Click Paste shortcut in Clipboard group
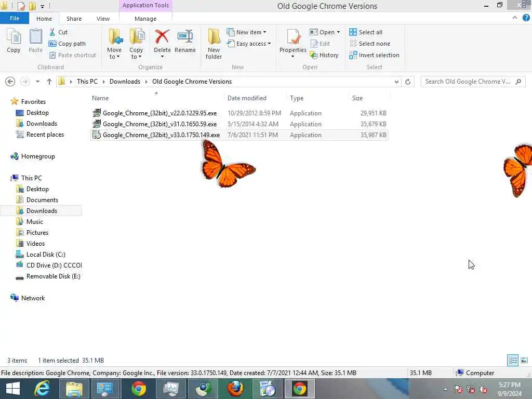This screenshot has width=532, height=399. coord(73,55)
